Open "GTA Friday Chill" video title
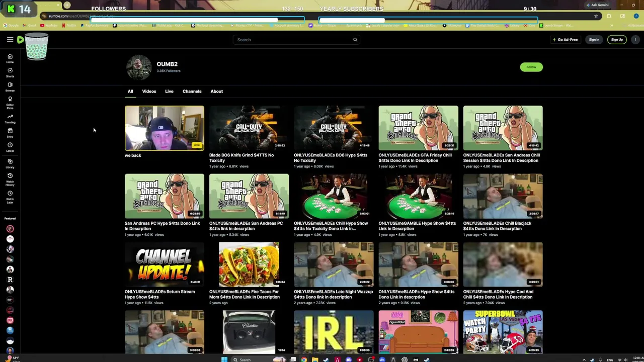 (415, 157)
